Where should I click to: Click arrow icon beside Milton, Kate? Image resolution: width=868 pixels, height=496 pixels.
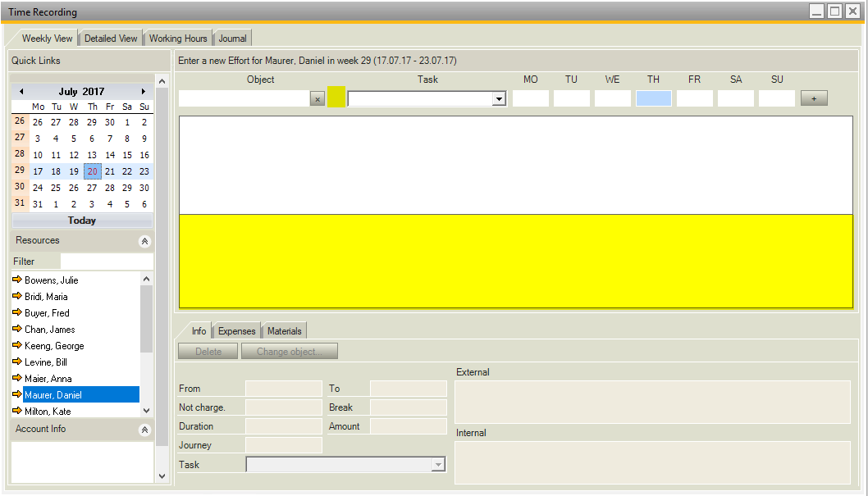(x=17, y=411)
